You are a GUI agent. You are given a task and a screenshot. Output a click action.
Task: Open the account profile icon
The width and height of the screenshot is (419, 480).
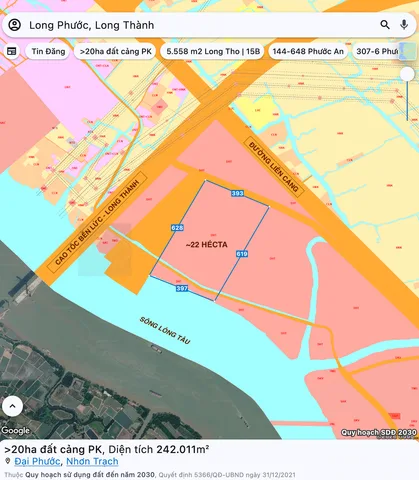pyautogui.click(x=15, y=25)
